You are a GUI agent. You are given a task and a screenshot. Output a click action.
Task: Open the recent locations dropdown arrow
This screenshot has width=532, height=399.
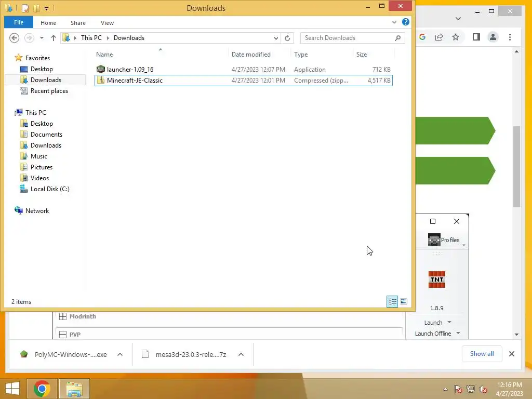point(42,38)
